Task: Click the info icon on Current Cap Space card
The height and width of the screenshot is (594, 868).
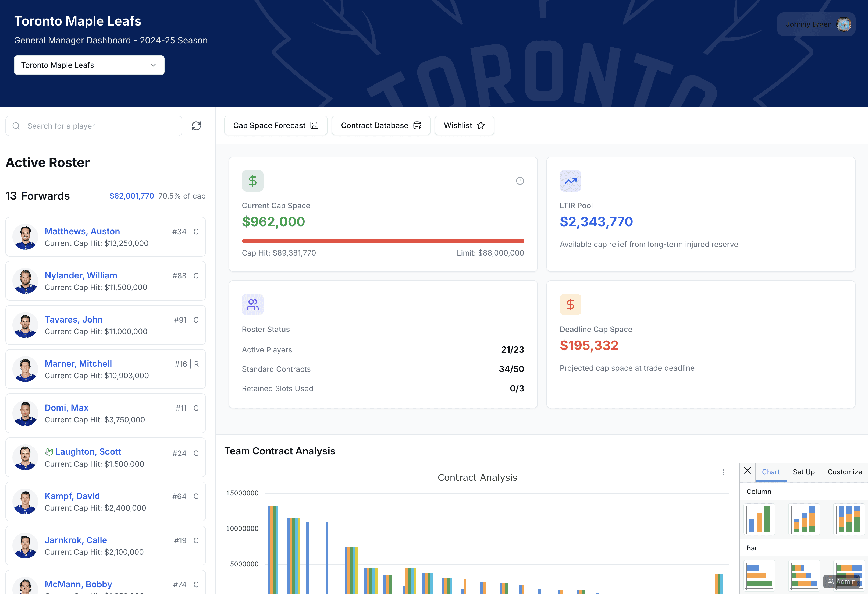Action: tap(520, 181)
